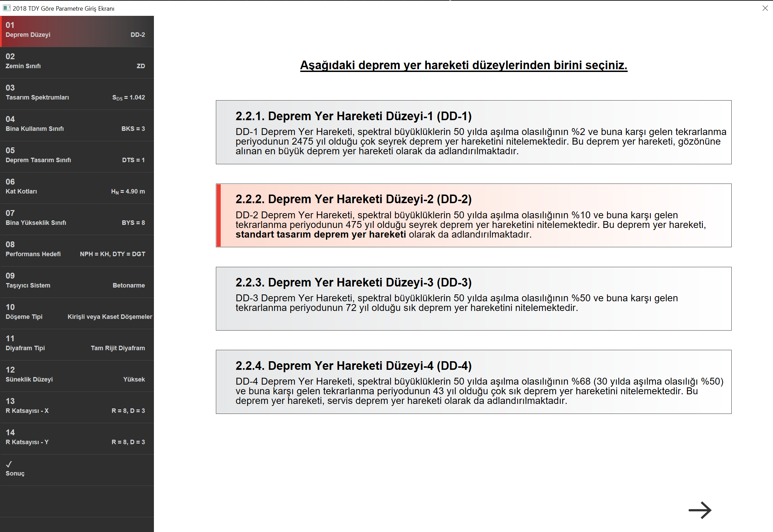Click the Sonuç checkmark icon
The image size is (773, 532).
pos(9,464)
